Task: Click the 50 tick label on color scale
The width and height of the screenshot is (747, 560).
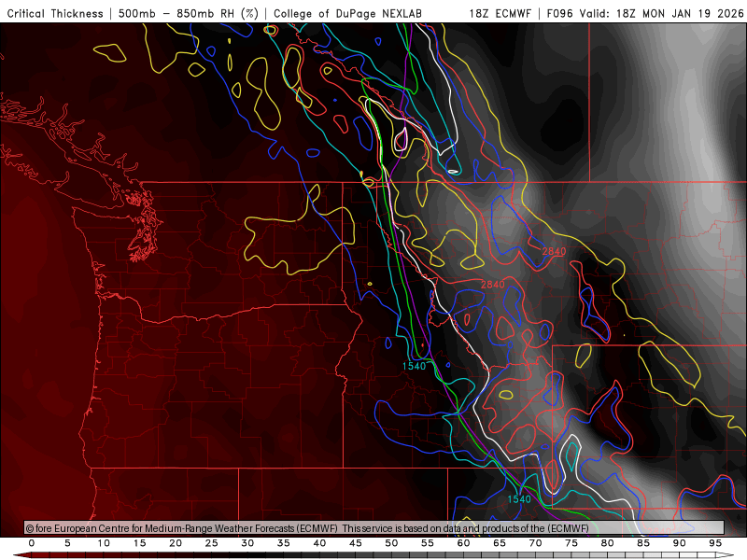Action: [391, 543]
